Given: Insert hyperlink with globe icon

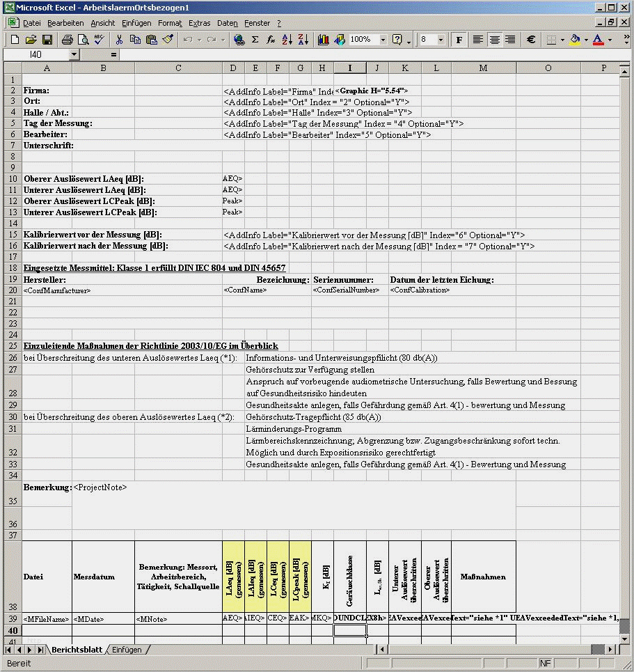Looking at the screenshot, I should 239,40.
